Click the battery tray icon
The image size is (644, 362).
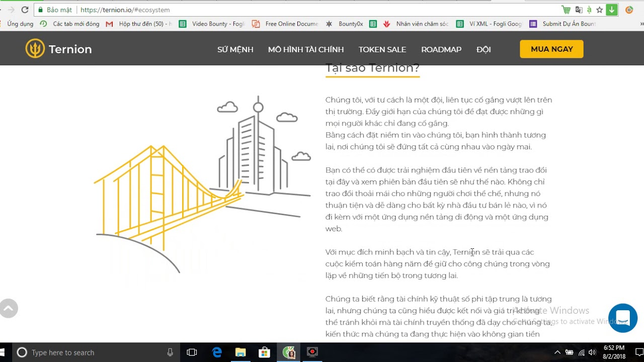pyautogui.click(x=569, y=352)
